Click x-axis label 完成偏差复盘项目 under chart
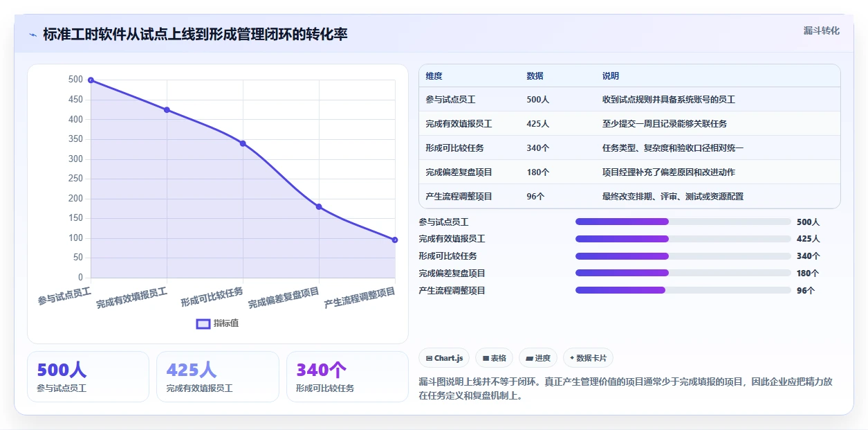 coord(284,298)
